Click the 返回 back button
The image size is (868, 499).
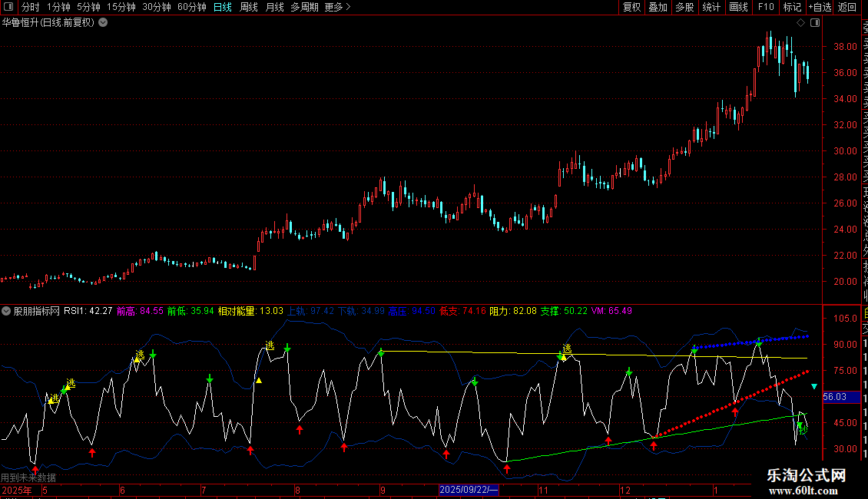(847, 8)
